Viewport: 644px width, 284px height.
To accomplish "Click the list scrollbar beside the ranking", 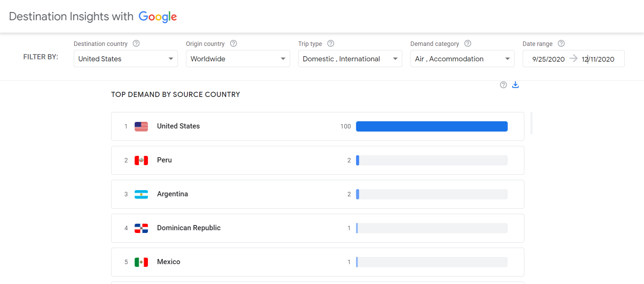I will [x=531, y=123].
